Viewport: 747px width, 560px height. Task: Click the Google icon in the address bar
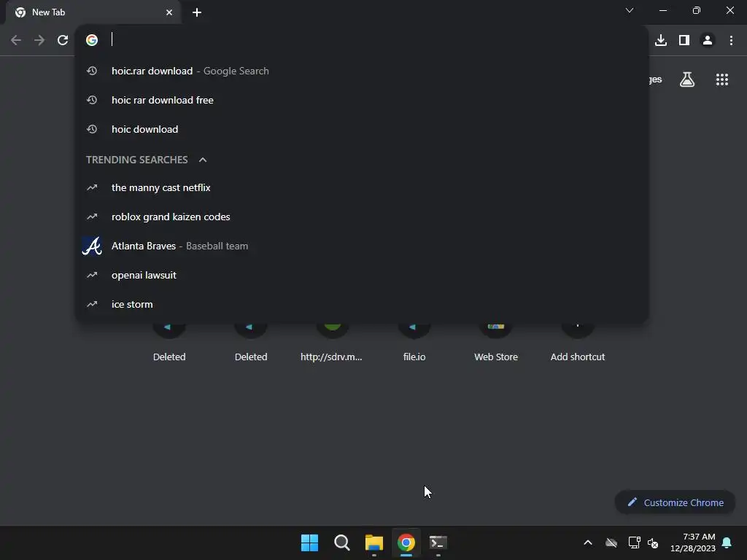coord(92,40)
